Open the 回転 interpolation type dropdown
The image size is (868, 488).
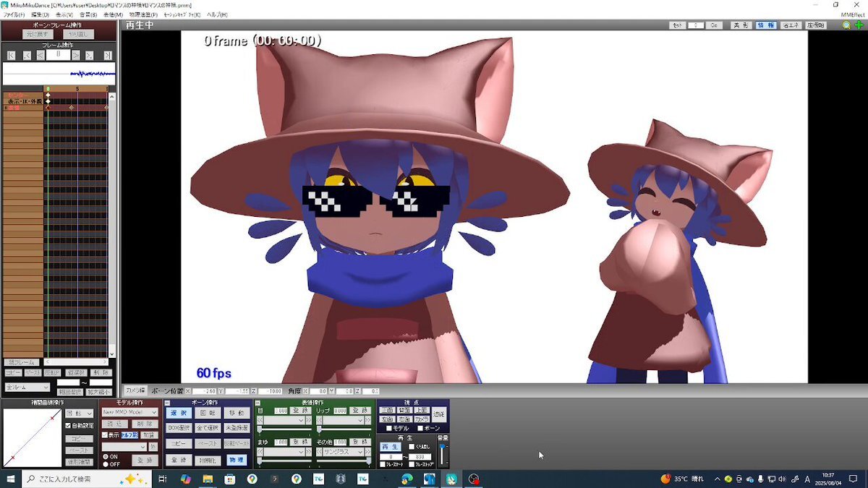point(79,413)
